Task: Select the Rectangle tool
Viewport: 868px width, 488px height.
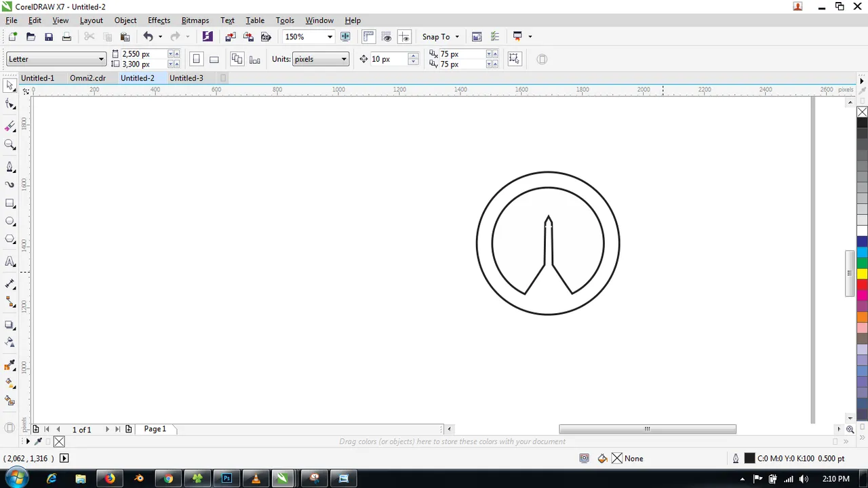Action: tap(10, 203)
